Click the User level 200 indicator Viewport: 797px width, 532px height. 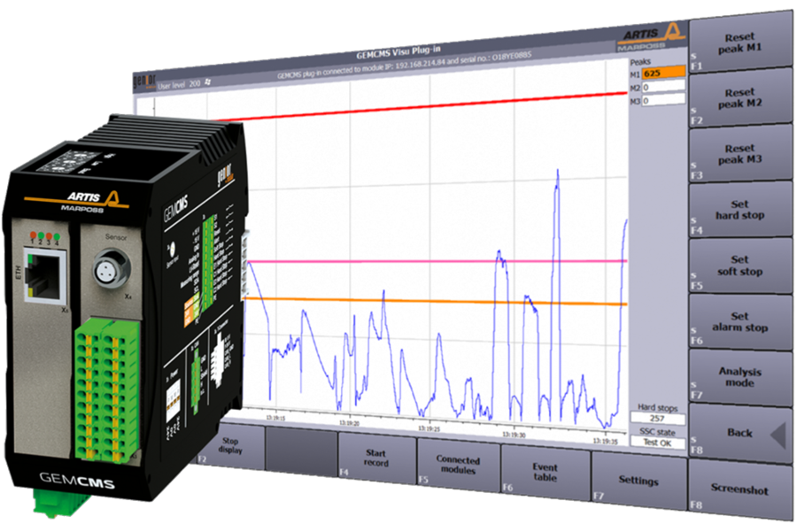(x=179, y=84)
